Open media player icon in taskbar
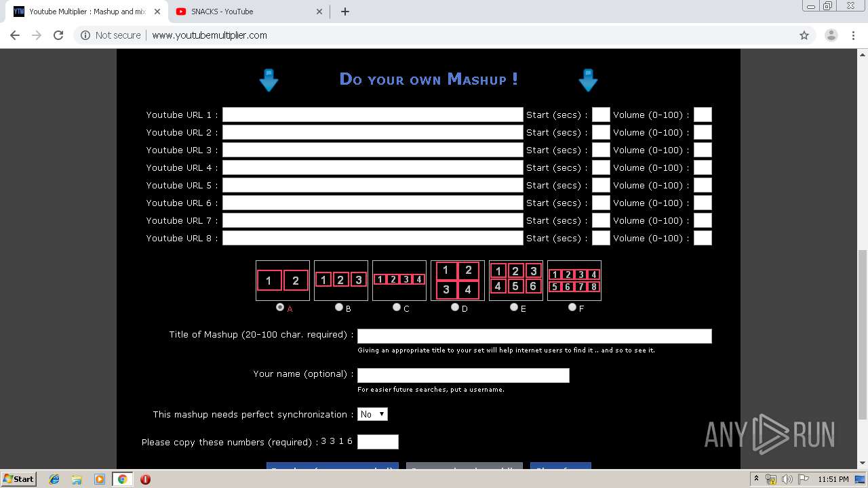Viewport: 868px width, 488px height. [x=99, y=479]
